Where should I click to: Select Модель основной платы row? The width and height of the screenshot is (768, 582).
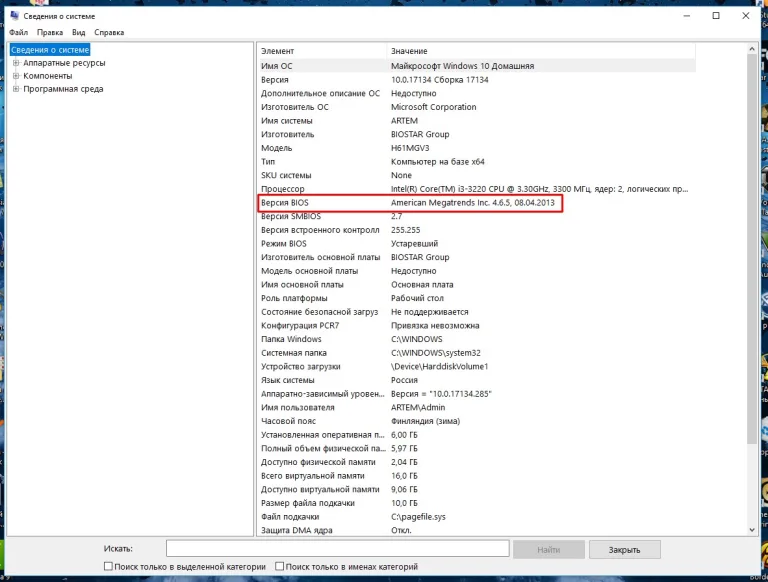pos(476,271)
